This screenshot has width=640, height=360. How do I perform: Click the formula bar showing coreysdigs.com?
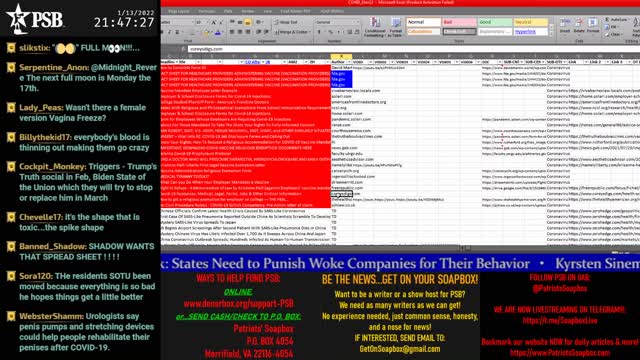pyautogui.click(x=412, y=49)
